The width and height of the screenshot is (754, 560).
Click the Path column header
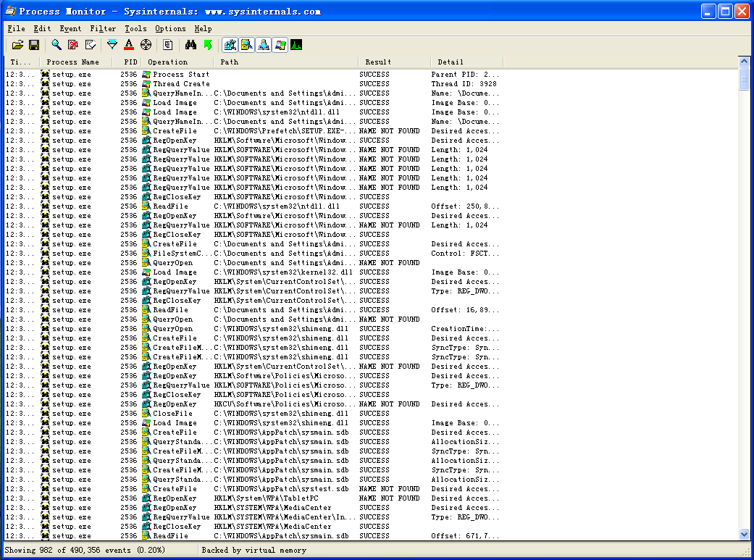click(x=286, y=62)
